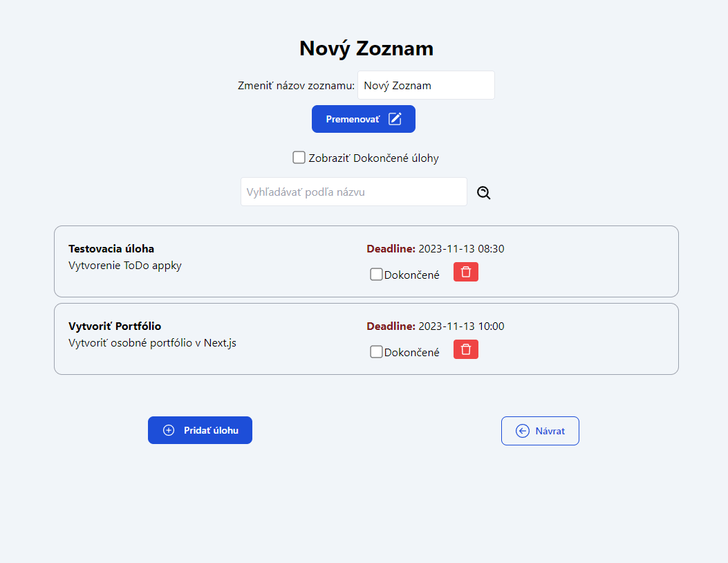Viewport: 728px width, 563px height.
Task: Delete the Vytvoriť Portfólio task via trash icon
Action: pyautogui.click(x=466, y=350)
